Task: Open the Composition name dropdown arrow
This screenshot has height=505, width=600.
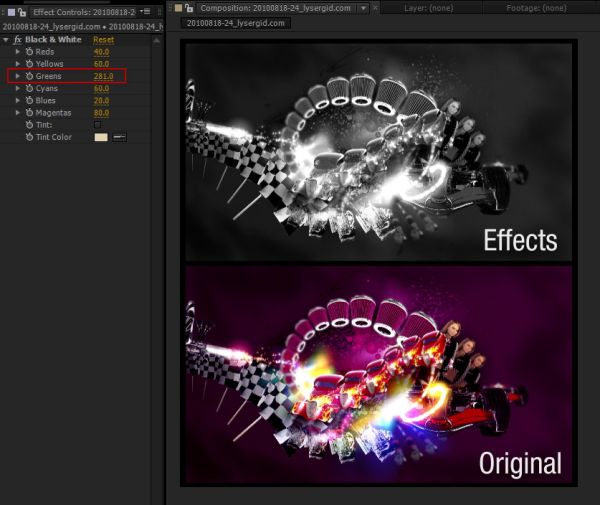Action: (363, 8)
